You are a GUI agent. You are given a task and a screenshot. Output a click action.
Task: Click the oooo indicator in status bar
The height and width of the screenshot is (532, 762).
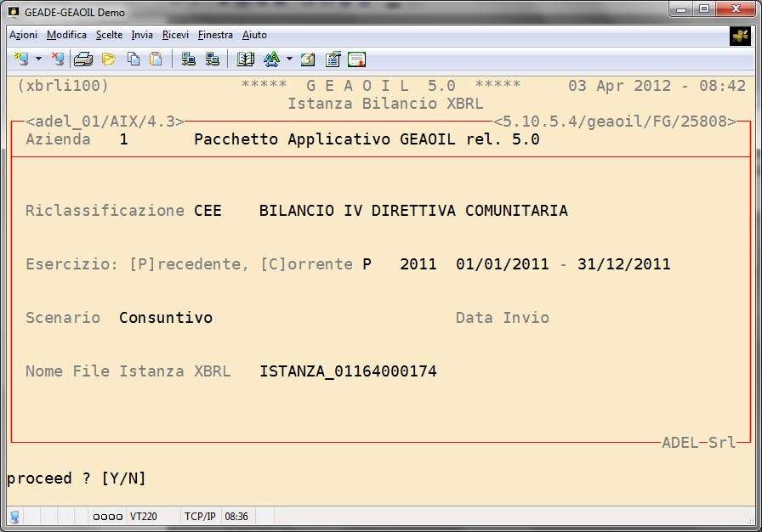[107, 517]
